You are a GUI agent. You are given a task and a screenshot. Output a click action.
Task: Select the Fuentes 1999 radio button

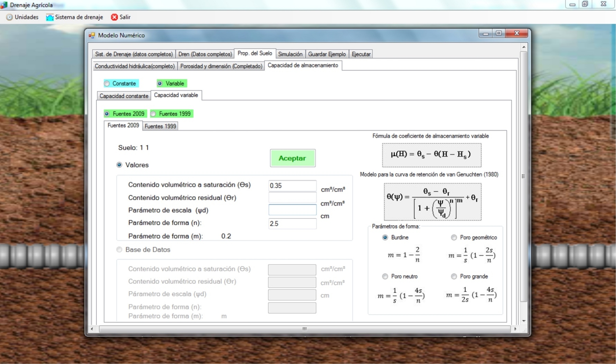pos(153,114)
